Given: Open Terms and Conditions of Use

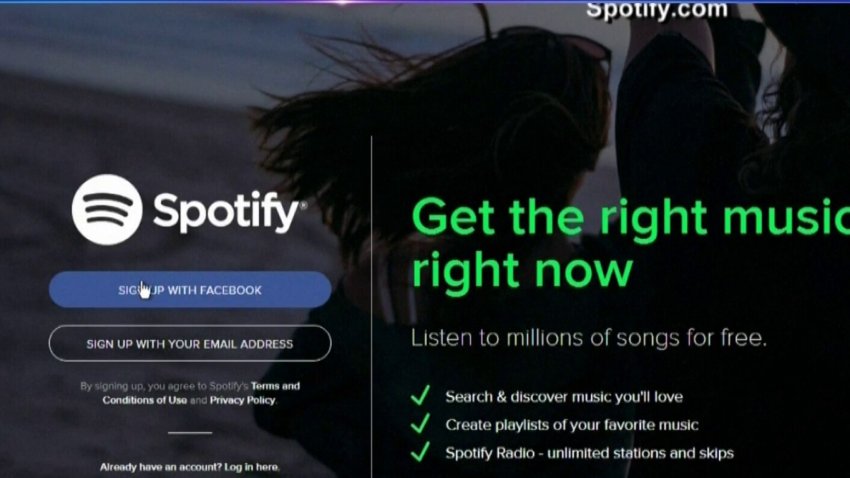Looking at the screenshot, I should coord(201,393).
